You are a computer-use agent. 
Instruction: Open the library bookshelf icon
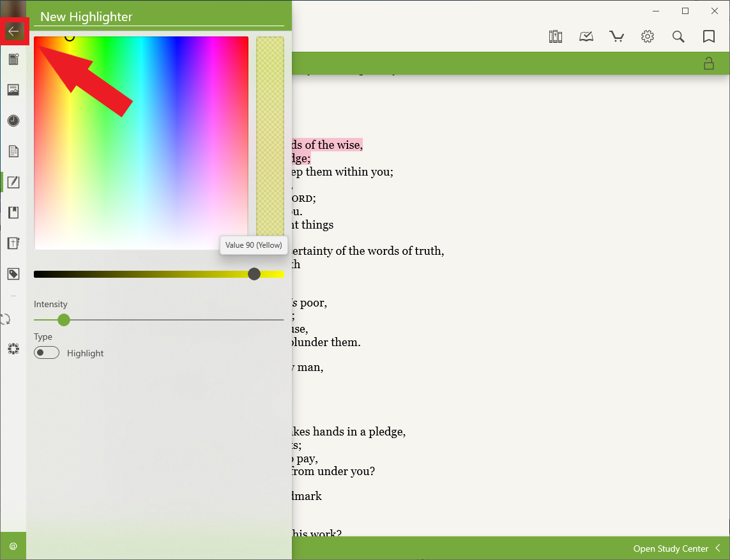556,37
